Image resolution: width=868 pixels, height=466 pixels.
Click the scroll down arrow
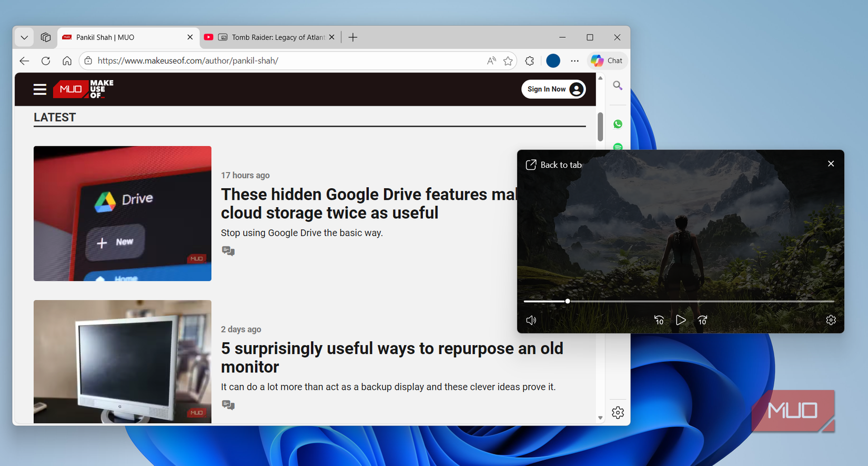[600, 418]
